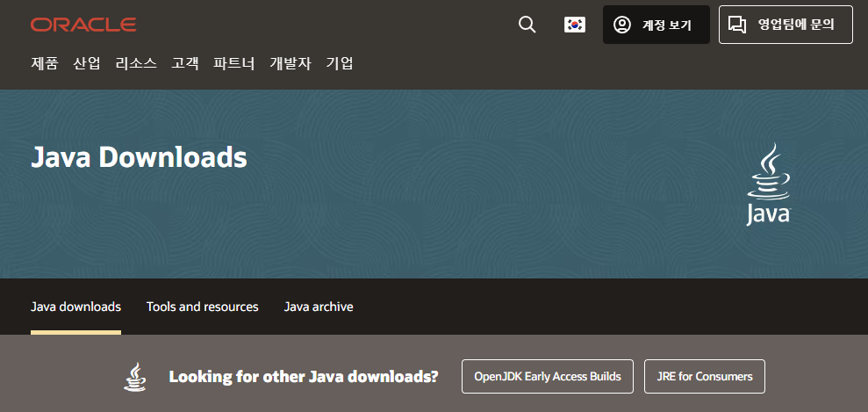The height and width of the screenshot is (412, 868).
Task: Open the 리소스 menu
Action: tap(136, 63)
